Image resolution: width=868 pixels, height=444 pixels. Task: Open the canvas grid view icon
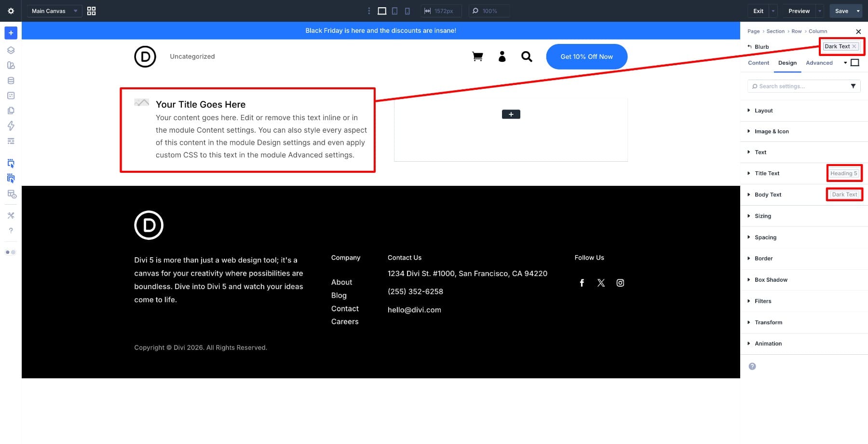coord(91,11)
